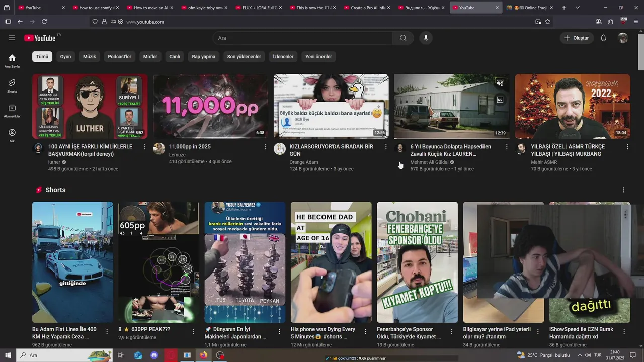Open Siz in the sidebar
The width and height of the screenshot is (644, 362).
coord(12,136)
